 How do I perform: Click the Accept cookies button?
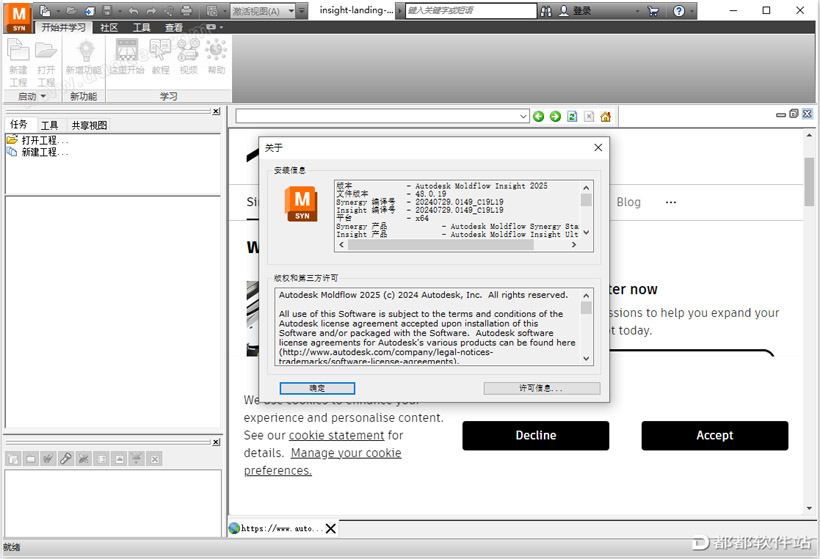(x=714, y=436)
